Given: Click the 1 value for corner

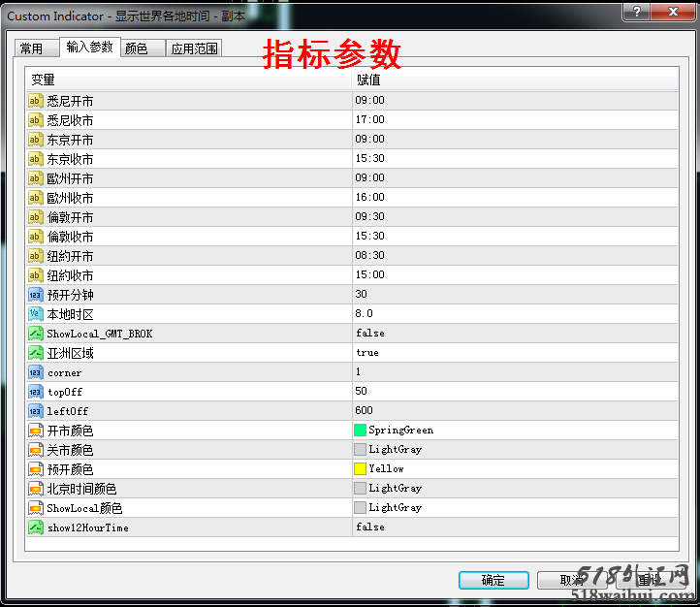Looking at the screenshot, I should [358, 371].
